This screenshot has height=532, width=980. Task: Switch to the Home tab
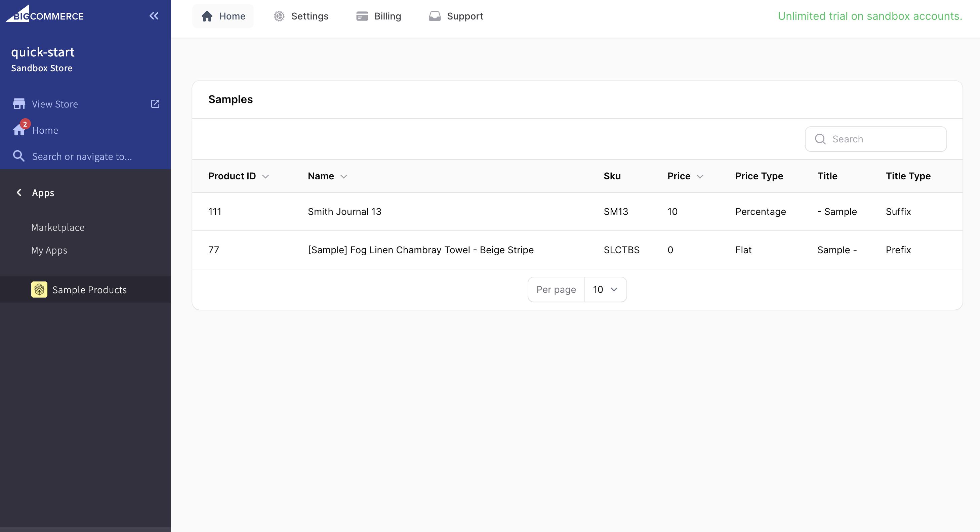point(223,16)
